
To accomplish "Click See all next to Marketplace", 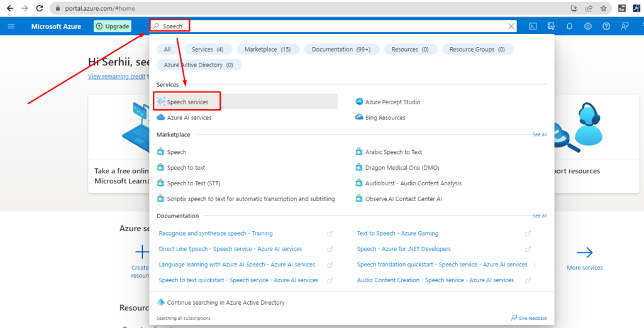I will point(540,134).
